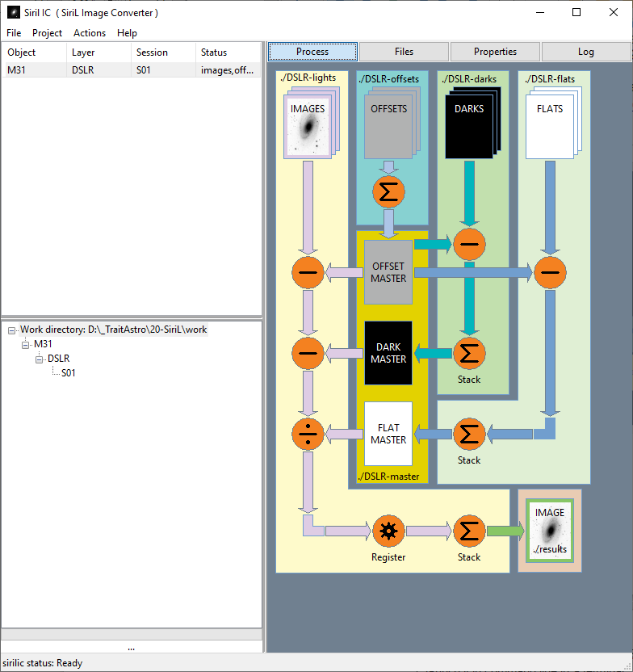Click the OFFSETS frame stack icon
This screenshot has height=672, width=633.
392,123
